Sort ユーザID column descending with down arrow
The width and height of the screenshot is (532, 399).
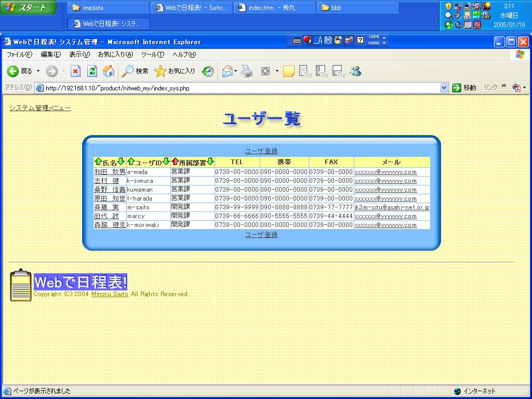click(166, 162)
